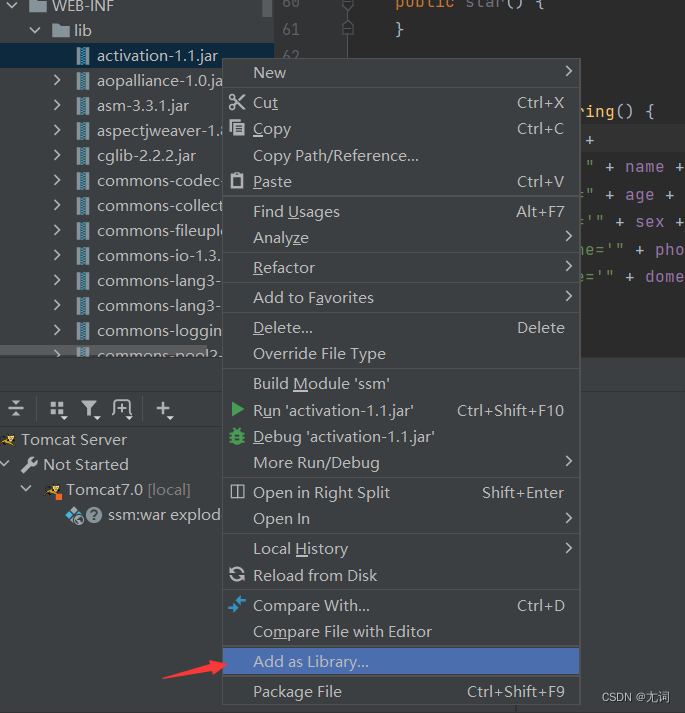Click the Reload from Disk icon

click(x=237, y=575)
